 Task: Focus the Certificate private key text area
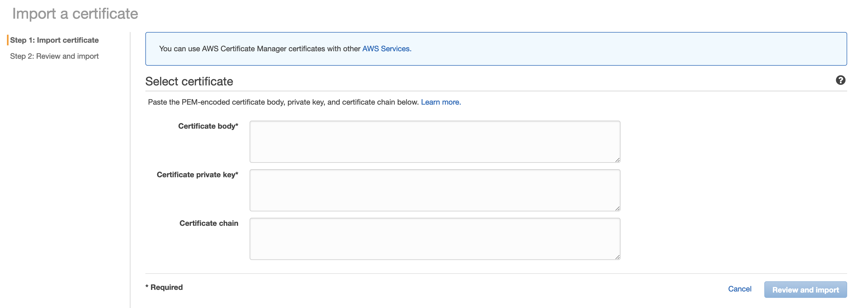[x=434, y=190]
